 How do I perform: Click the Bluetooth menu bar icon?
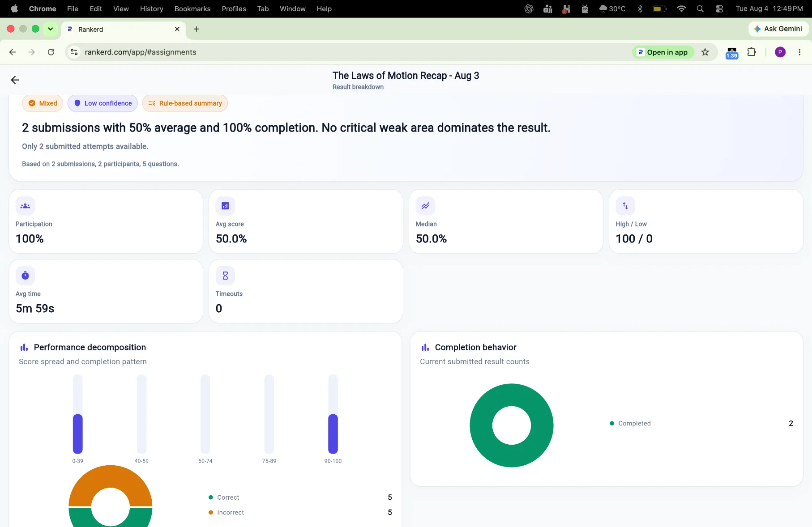[640, 8]
